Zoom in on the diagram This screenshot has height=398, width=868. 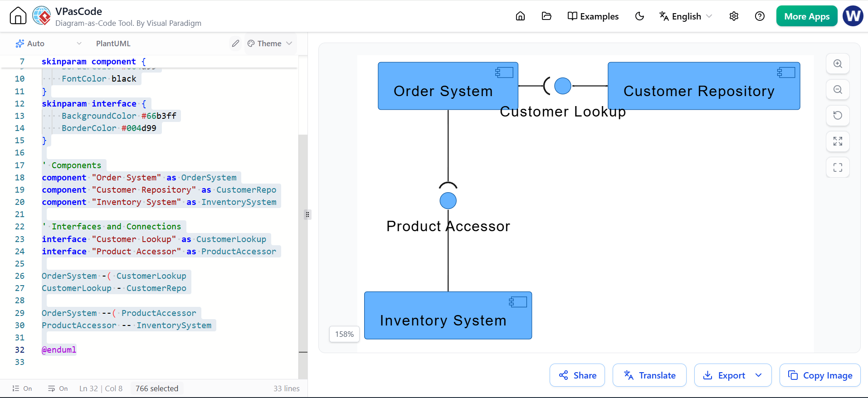pyautogui.click(x=838, y=64)
